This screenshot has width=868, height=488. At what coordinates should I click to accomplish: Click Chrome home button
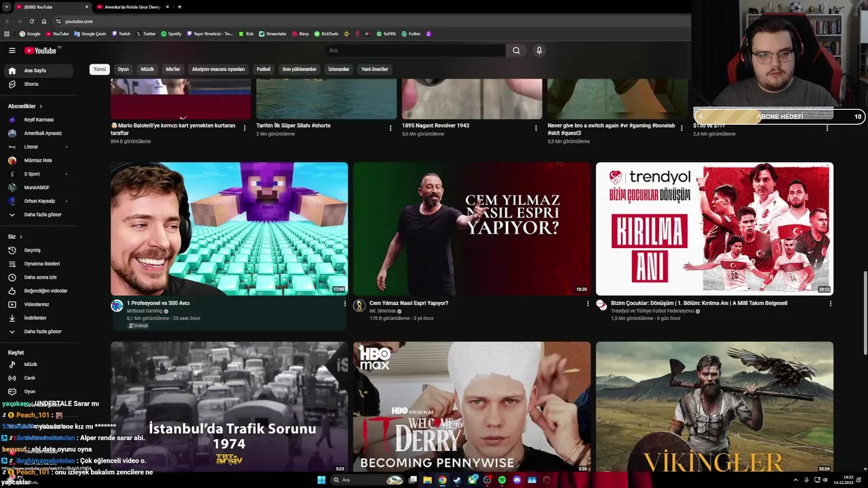(44, 21)
